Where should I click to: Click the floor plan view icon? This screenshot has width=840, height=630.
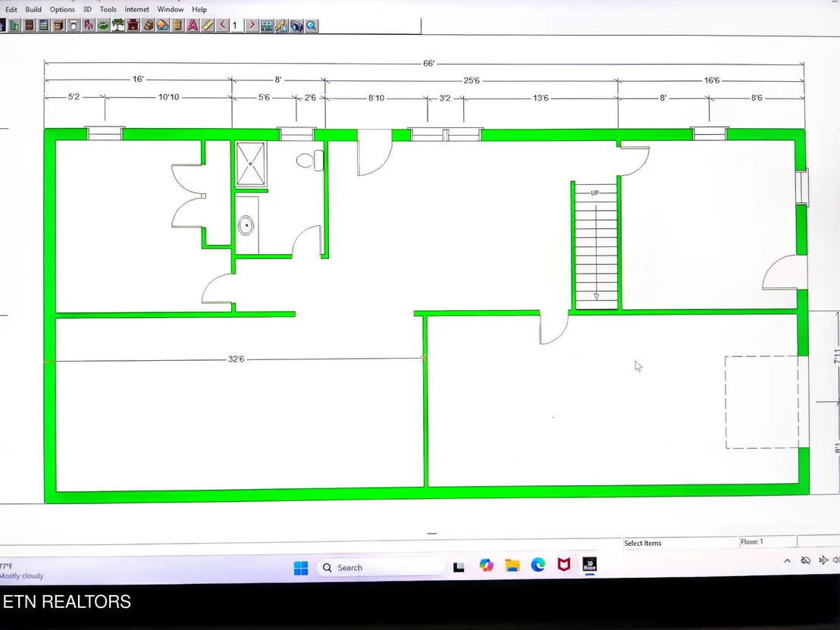(267, 25)
